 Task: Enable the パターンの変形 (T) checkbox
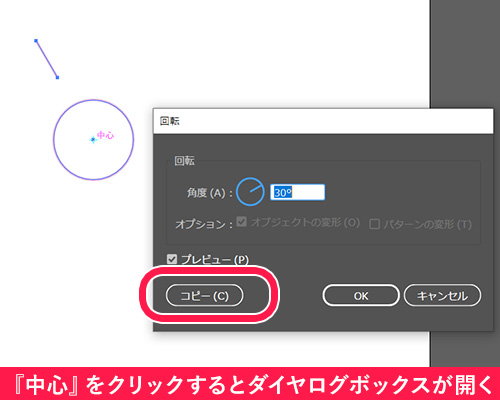point(374,224)
